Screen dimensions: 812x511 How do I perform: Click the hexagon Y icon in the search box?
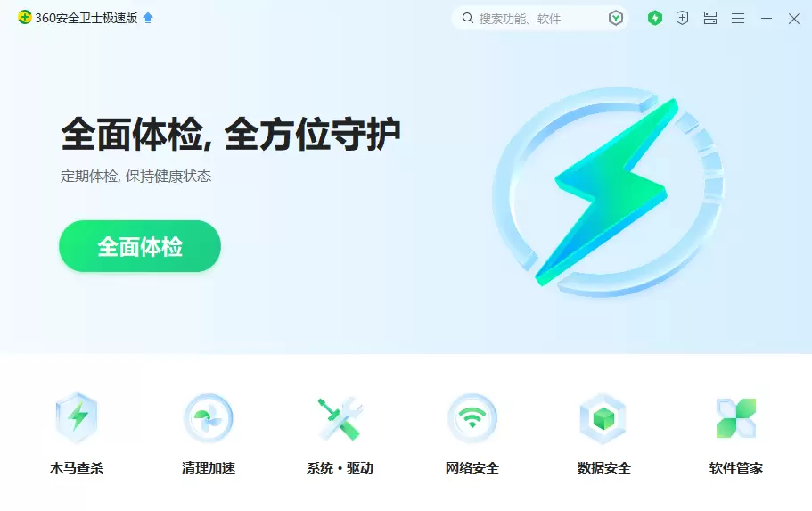616,18
